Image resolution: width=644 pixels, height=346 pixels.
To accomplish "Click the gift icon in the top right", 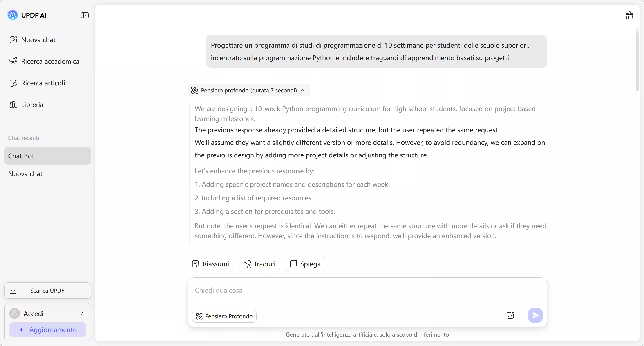I will (x=630, y=15).
